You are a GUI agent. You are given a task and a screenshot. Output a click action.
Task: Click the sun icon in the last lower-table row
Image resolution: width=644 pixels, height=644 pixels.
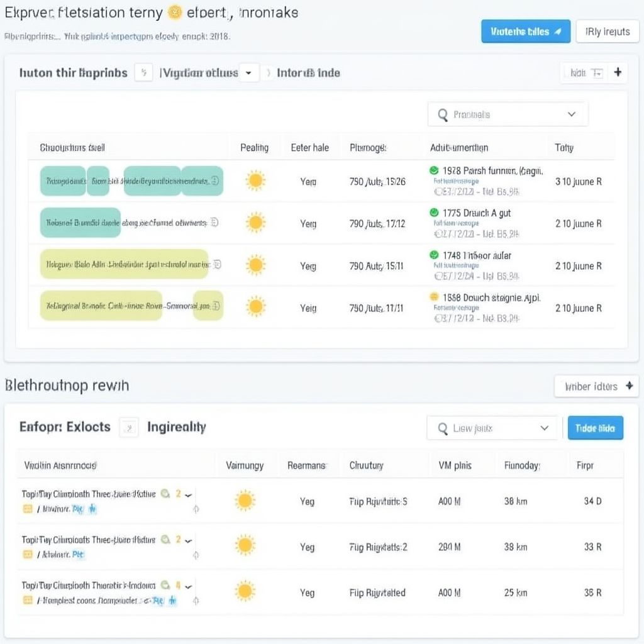(x=245, y=591)
